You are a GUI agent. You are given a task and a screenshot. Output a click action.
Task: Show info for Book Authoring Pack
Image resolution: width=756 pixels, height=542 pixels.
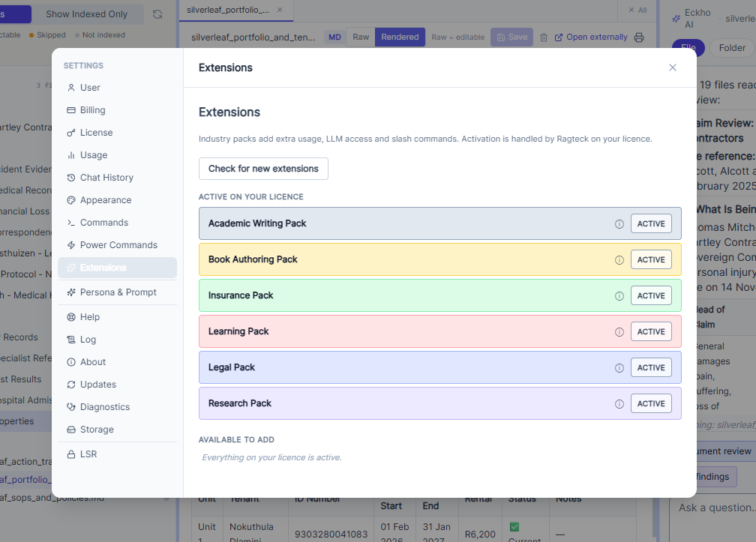tap(619, 259)
